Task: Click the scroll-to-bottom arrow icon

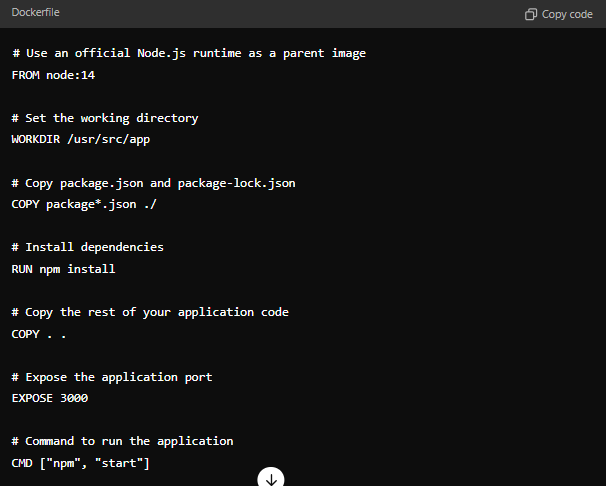Action: [x=271, y=478]
